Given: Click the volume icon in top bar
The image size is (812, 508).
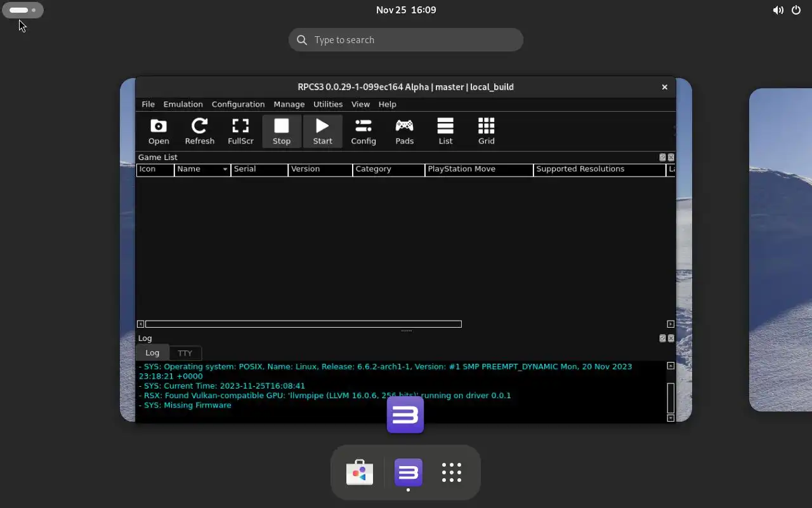Looking at the screenshot, I should coord(778,10).
